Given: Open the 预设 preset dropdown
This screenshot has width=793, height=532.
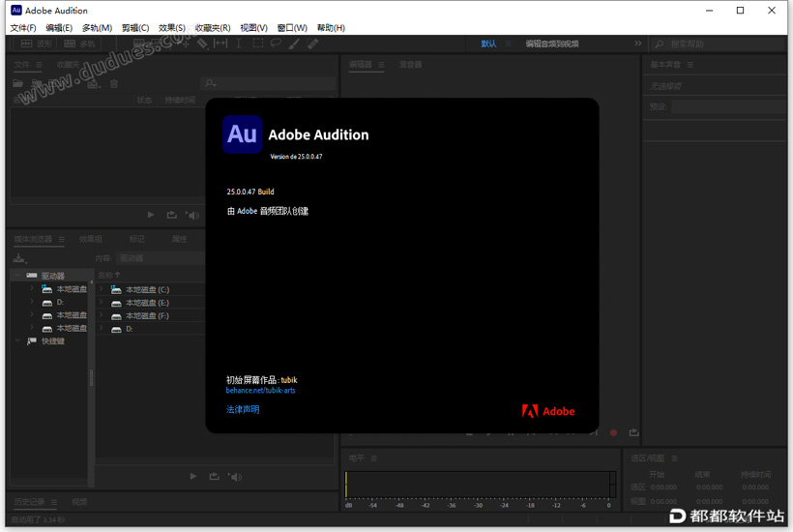Looking at the screenshot, I should [x=728, y=106].
